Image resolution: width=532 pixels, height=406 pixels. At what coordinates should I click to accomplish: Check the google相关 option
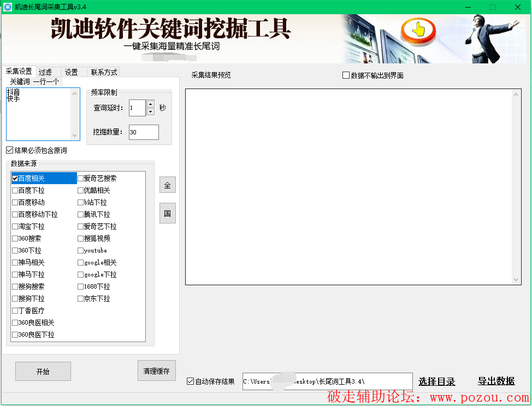pos(80,262)
